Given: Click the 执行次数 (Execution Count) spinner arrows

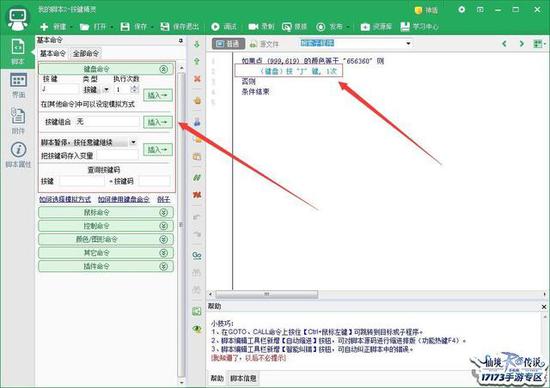Looking at the screenshot, I should pos(135,89).
